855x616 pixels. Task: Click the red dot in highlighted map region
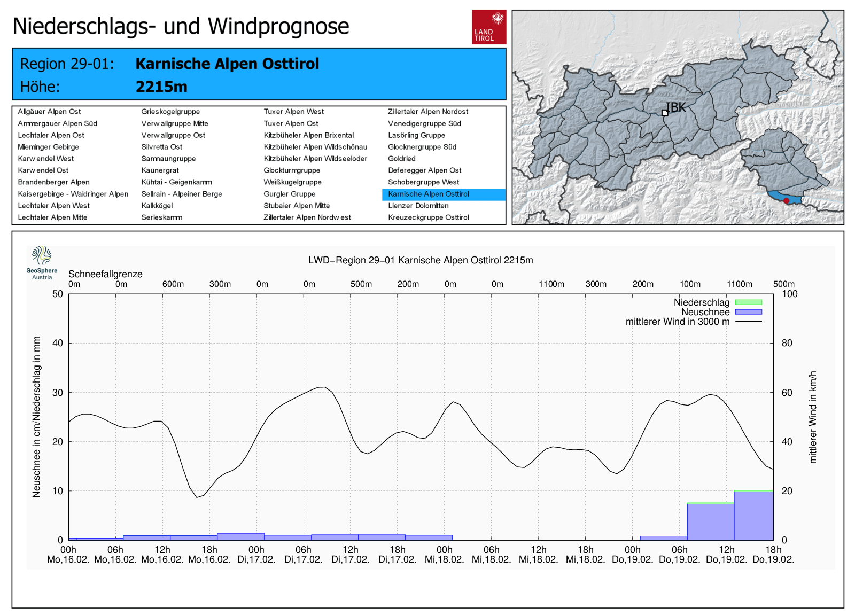pyautogui.click(x=786, y=201)
